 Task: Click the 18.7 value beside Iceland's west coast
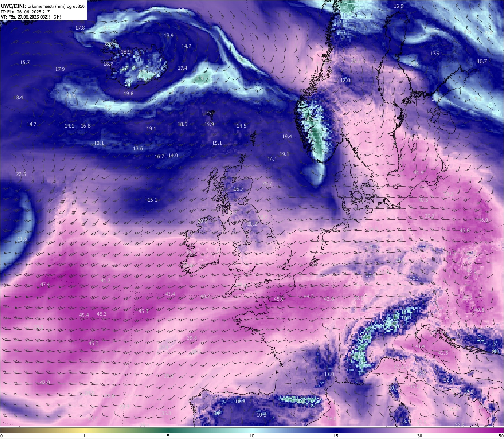108,64
